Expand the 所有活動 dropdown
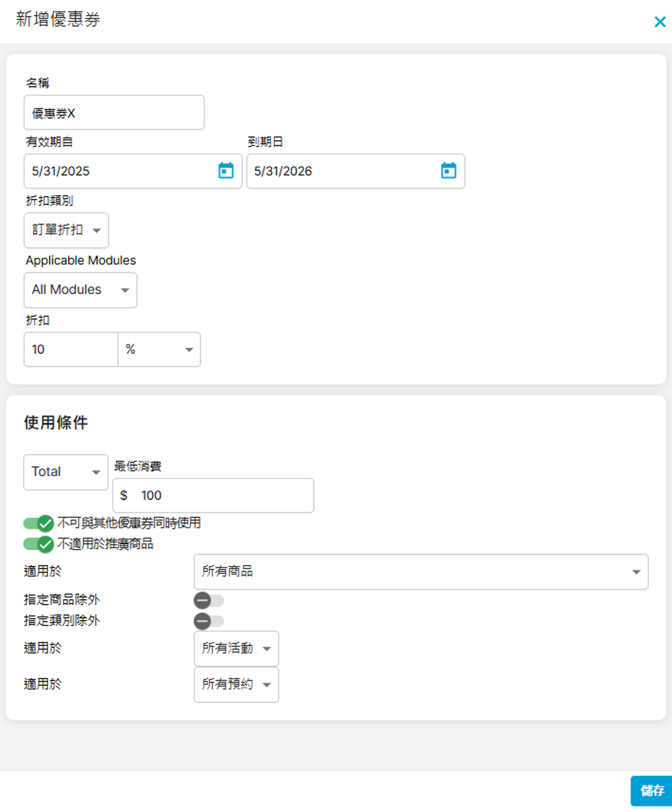Screen dimensions: 672x809 [236, 648]
